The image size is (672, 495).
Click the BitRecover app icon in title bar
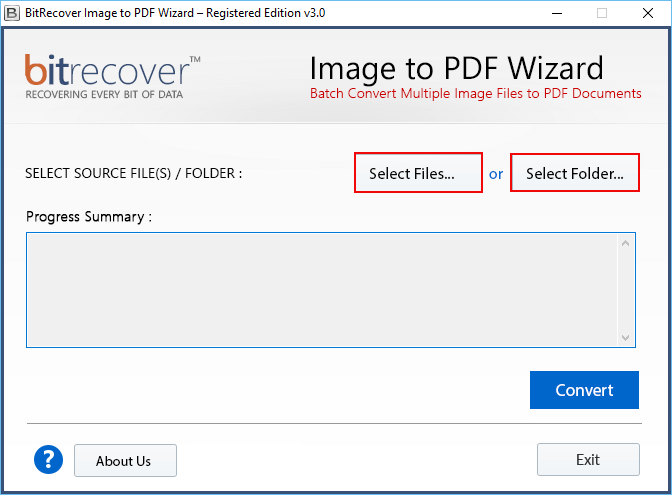pos(12,13)
